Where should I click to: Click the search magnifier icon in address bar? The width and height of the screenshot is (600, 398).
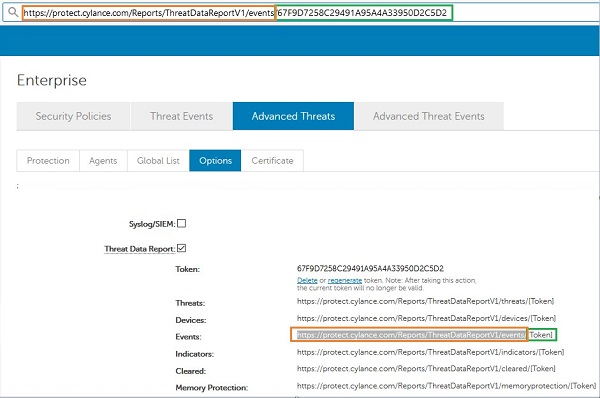pyautogui.click(x=13, y=12)
